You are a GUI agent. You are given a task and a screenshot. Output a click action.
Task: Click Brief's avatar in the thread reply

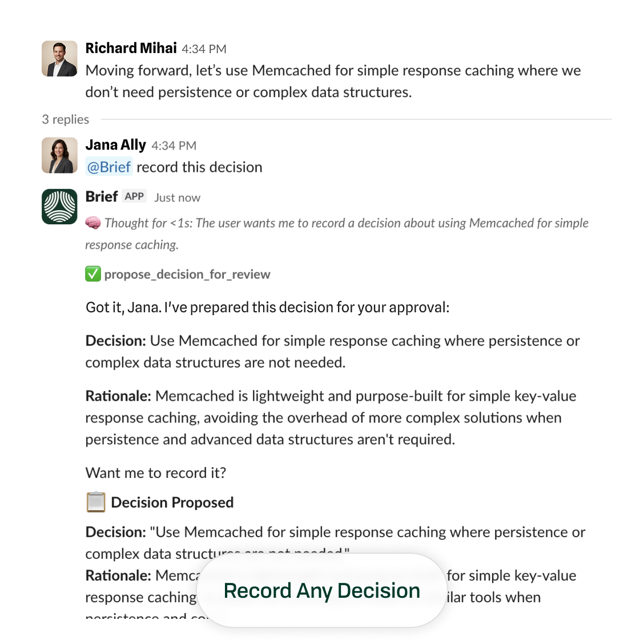59,207
